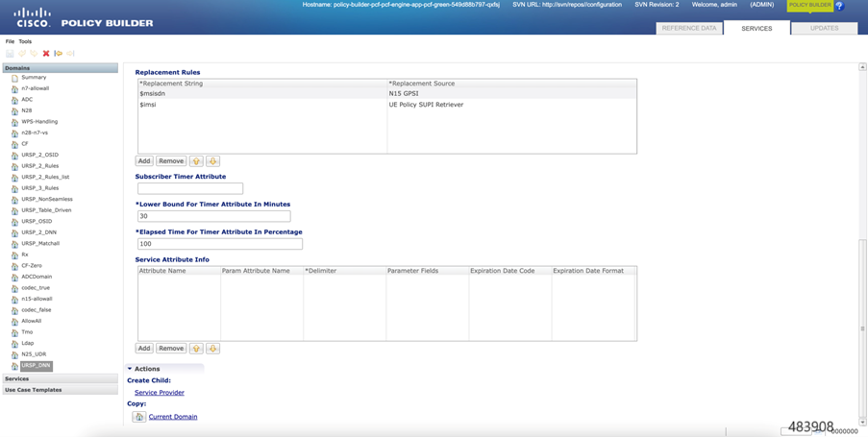868x437 pixels.
Task: Click the Lower Bound For Timer Attribute field
Action: [x=213, y=216]
